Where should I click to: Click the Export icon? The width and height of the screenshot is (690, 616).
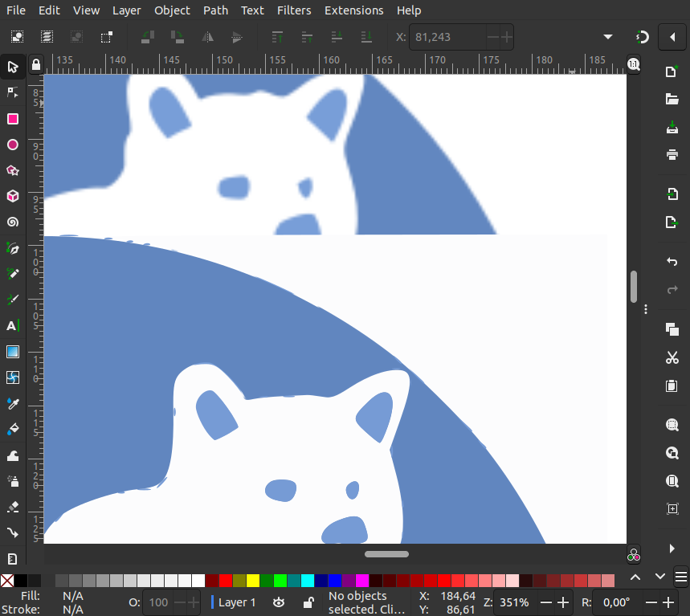click(672, 222)
